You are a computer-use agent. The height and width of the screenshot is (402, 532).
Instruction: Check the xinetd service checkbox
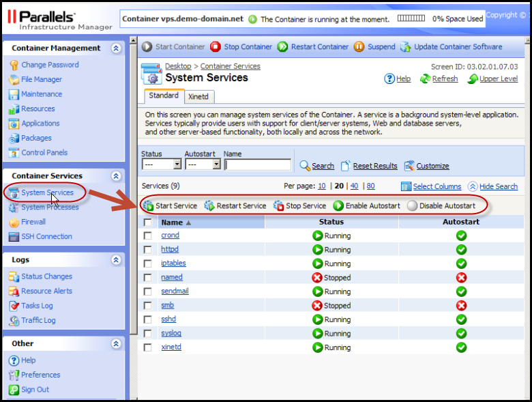147,347
